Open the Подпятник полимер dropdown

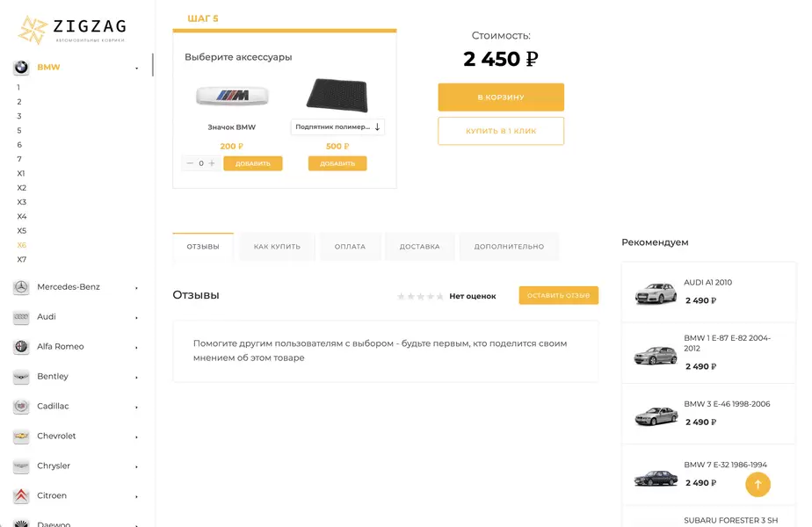pyautogui.click(x=337, y=127)
